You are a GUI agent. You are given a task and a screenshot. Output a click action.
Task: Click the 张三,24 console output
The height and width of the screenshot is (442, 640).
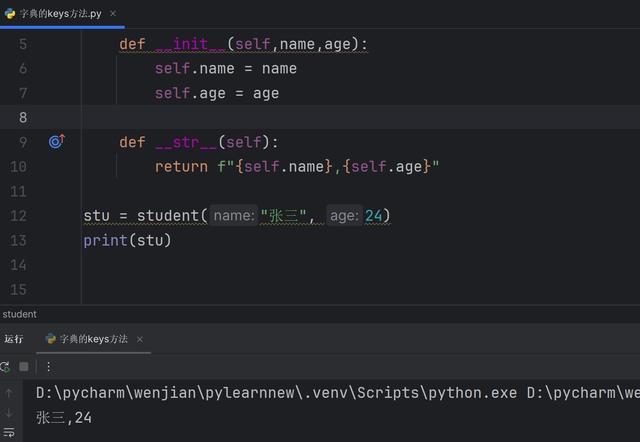pos(64,418)
